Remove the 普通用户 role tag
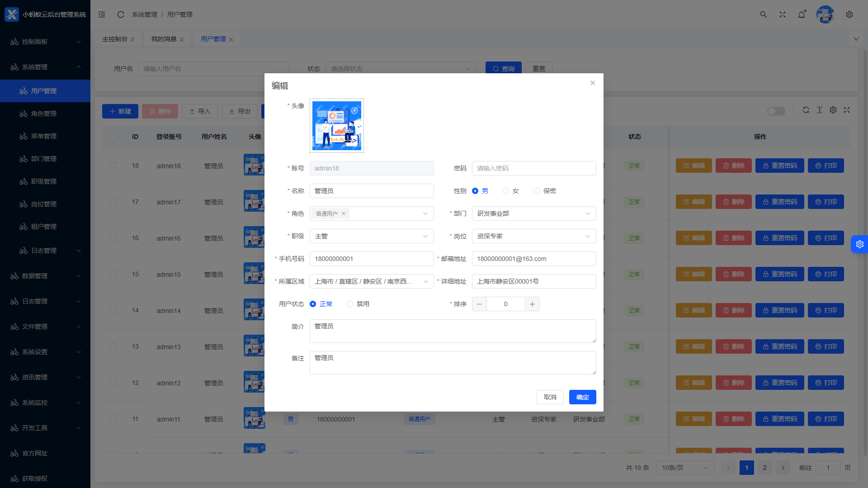The image size is (868, 488). pyautogui.click(x=344, y=213)
